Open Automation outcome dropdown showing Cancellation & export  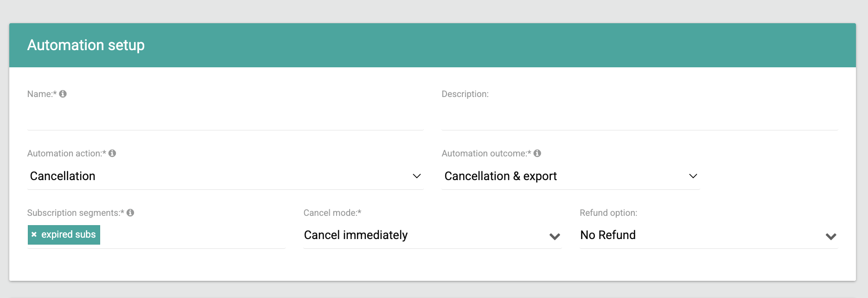click(x=571, y=176)
